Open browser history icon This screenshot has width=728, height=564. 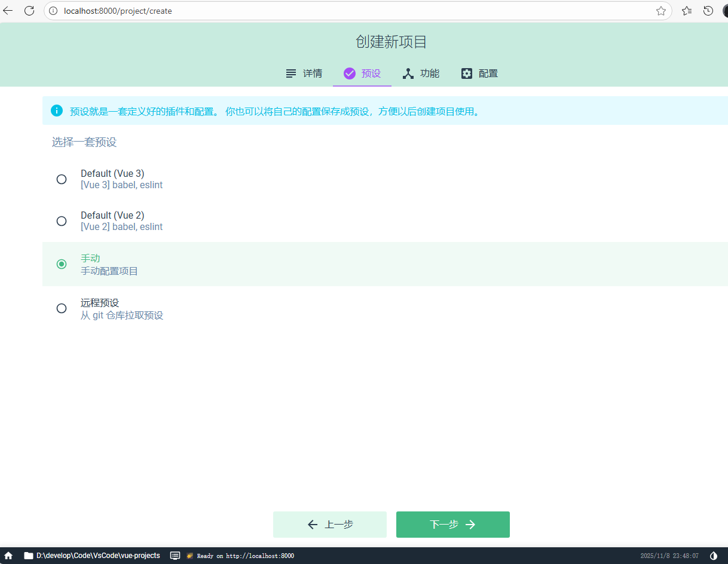point(708,11)
